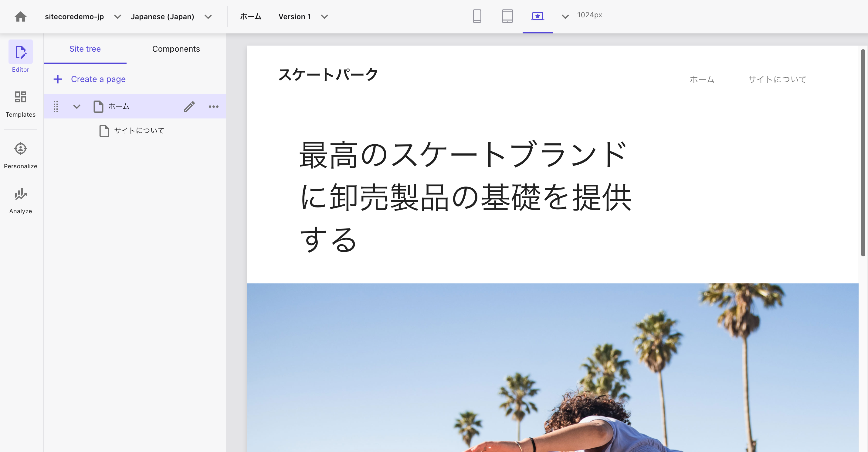Switch preview to tablet device
This screenshot has width=868, height=452.
(507, 16)
